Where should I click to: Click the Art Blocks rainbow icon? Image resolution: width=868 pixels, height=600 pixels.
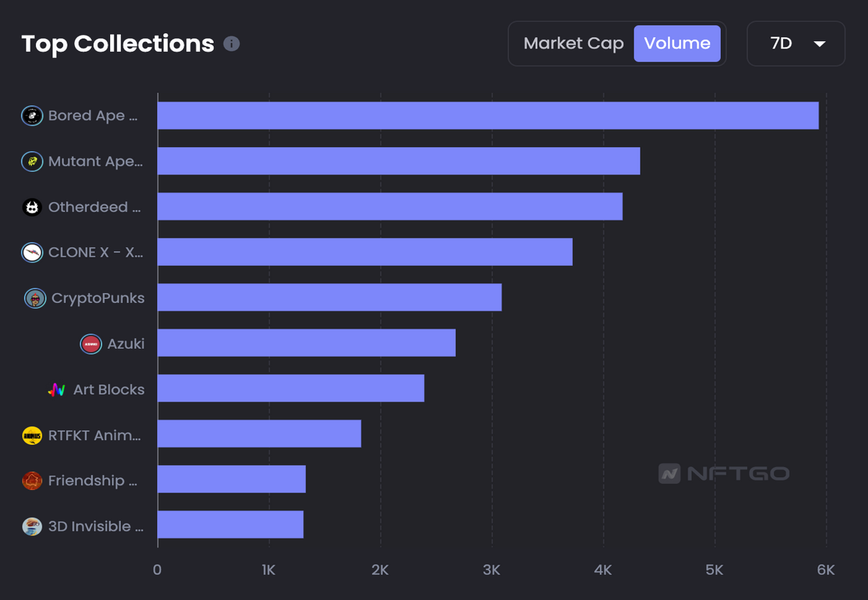coord(57,389)
